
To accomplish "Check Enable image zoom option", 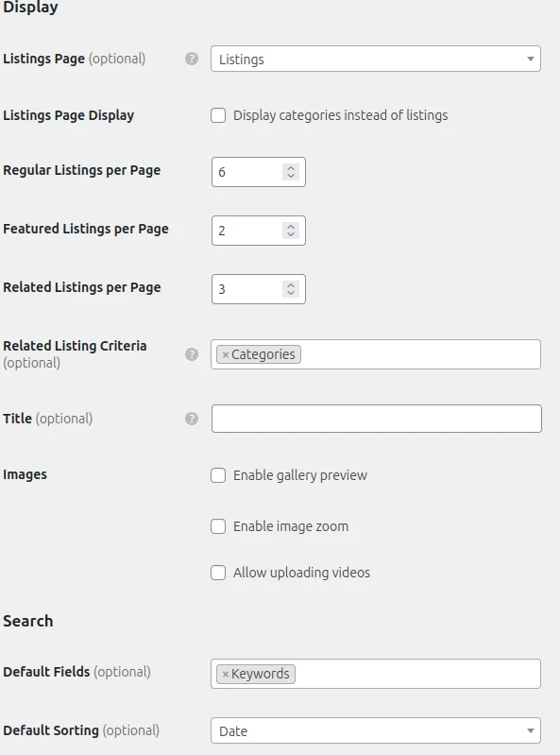I will pyautogui.click(x=218, y=526).
